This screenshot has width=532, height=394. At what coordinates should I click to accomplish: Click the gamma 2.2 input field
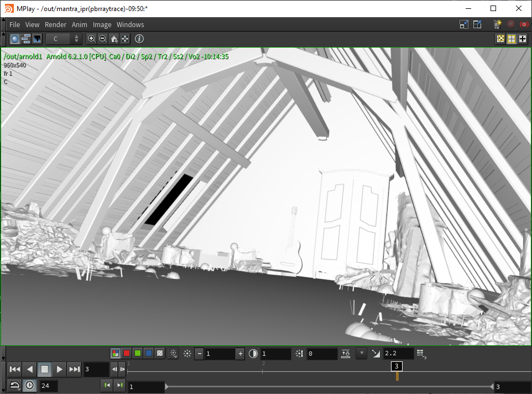tap(398, 354)
